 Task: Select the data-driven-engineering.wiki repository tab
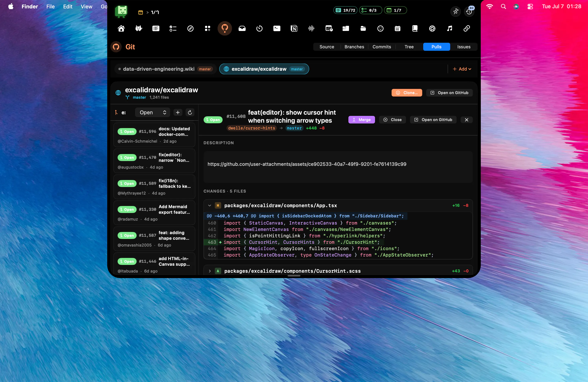click(x=165, y=69)
